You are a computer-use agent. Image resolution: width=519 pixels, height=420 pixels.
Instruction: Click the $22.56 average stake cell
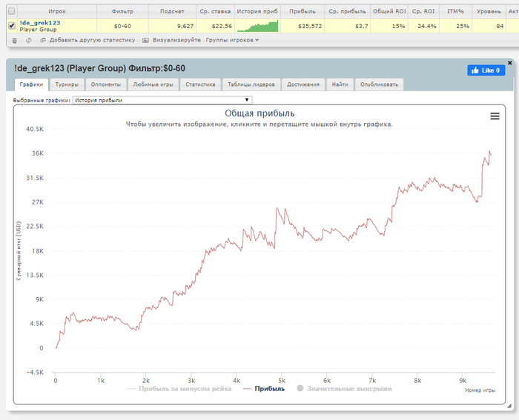point(215,26)
